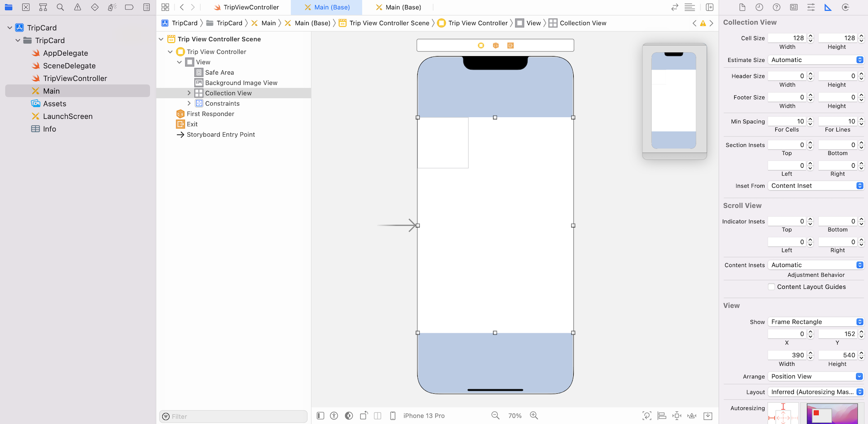Open AppDelegate file in navigator
The width and height of the screenshot is (868, 424).
click(66, 53)
